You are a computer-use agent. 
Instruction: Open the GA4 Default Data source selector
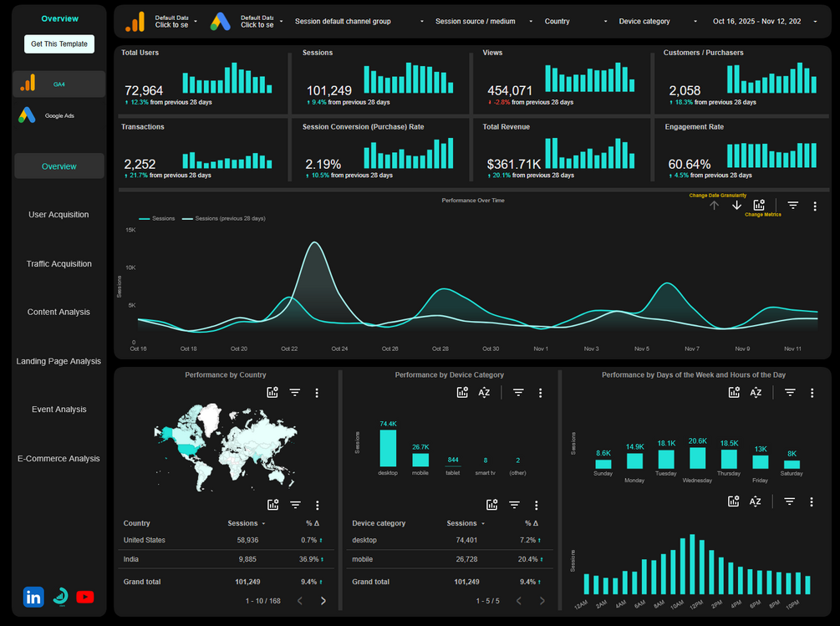[x=162, y=22]
